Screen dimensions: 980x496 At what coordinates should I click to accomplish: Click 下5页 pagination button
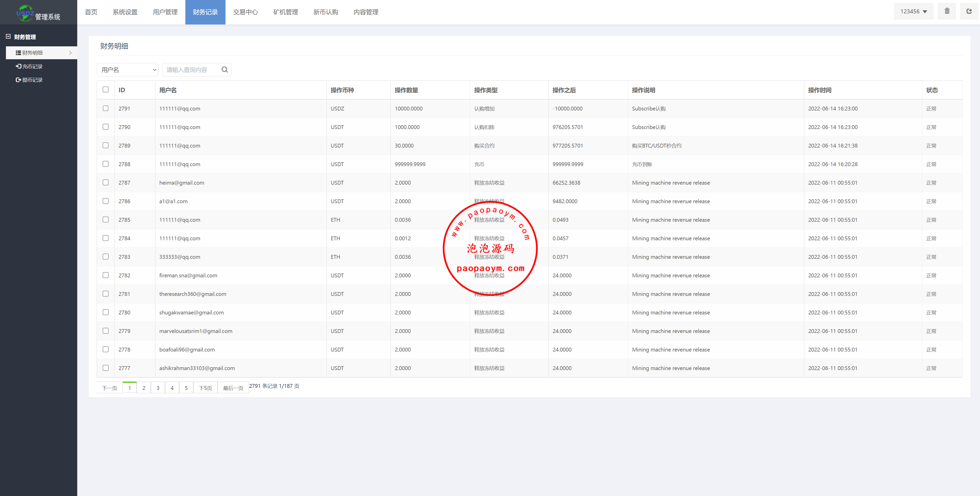(205, 388)
